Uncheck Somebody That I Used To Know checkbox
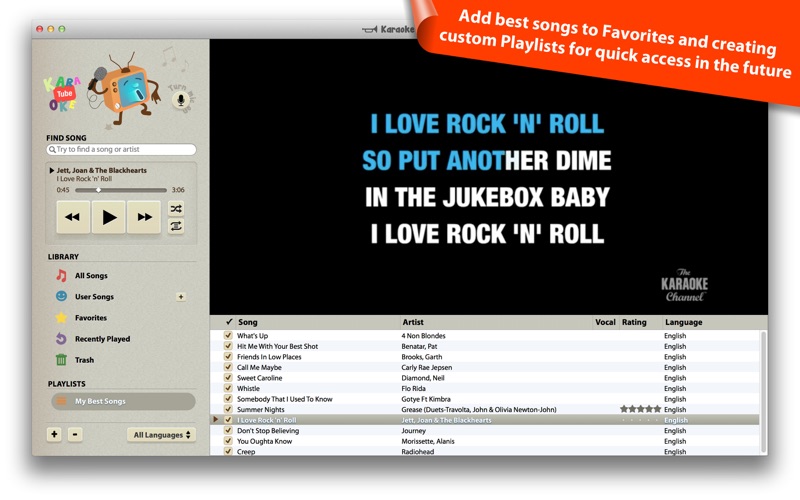 pos(228,398)
